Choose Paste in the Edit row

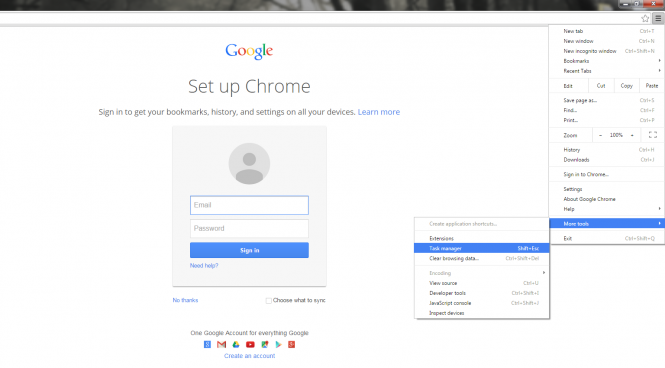(x=652, y=86)
